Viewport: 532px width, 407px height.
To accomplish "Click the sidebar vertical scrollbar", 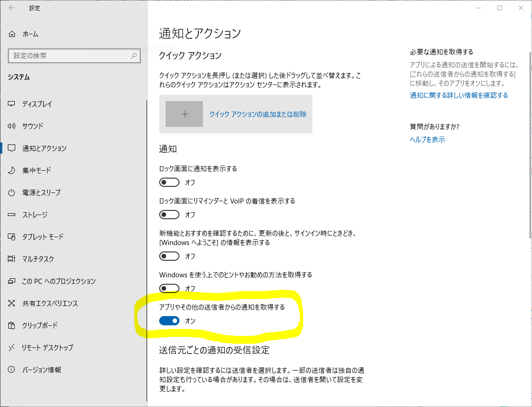I will coord(147,251).
